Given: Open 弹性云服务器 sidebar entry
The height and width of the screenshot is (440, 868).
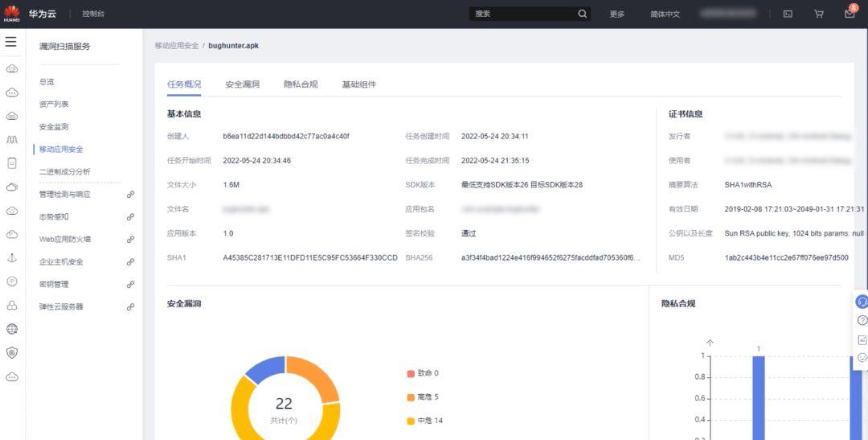Looking at the screenshot, I should 61,307.
